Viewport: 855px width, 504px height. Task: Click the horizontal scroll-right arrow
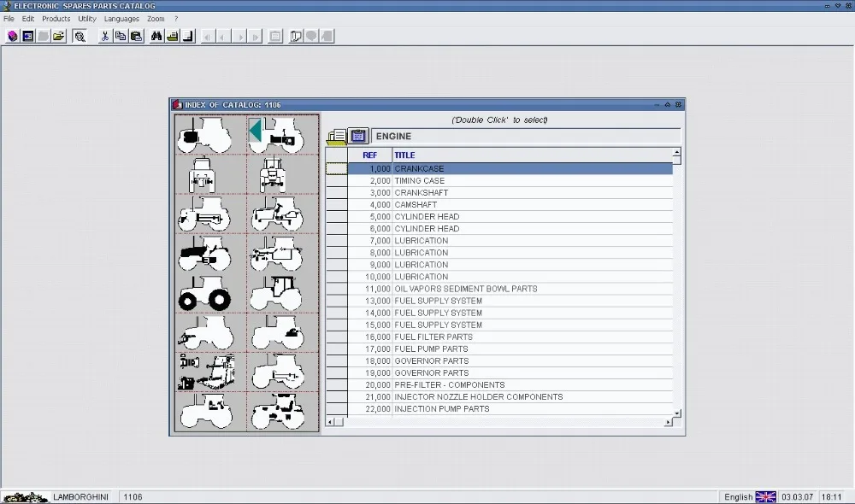pos(668,422)
